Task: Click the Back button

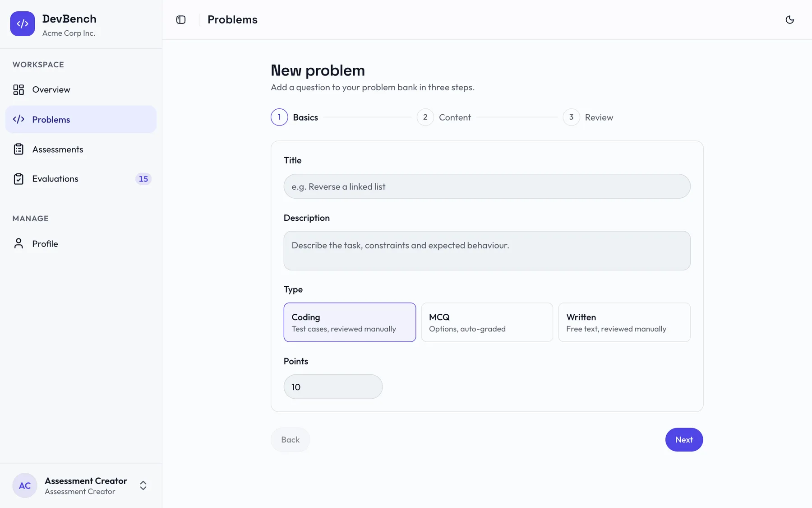Action: coord(290,439)
